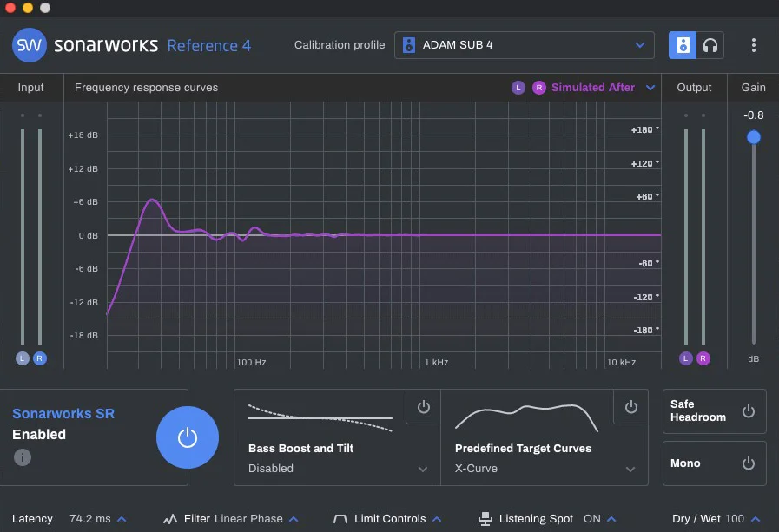This screenshot has height=532, width=779.
Task: Toggle the Sonarworks SR power button
Action: [x=188, y=437]
